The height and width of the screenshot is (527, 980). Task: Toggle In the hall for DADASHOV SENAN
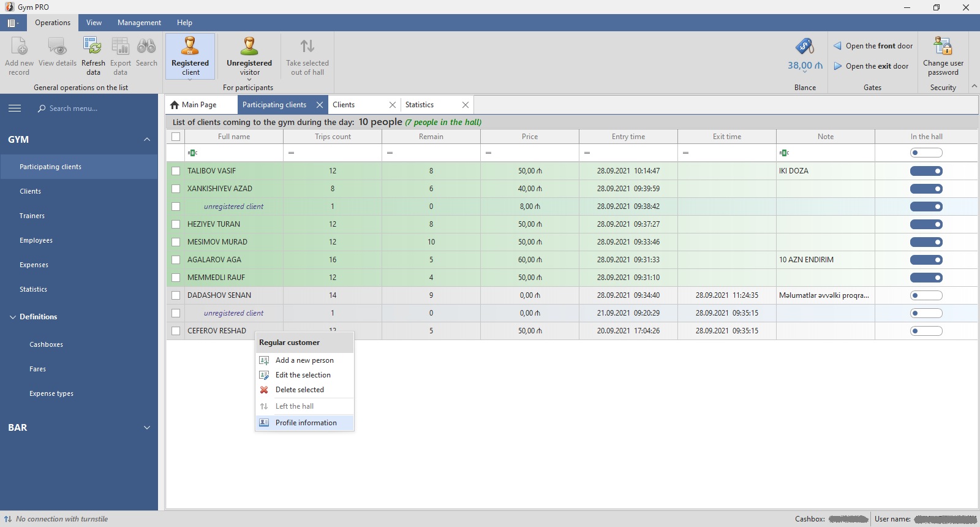(x=926, y=295)
